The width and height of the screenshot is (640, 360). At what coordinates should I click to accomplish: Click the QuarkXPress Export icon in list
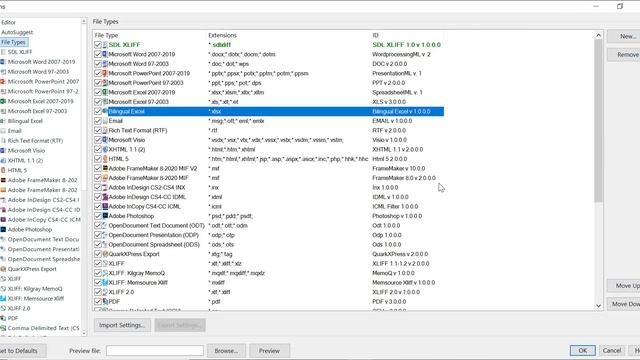tap(105, 254)
